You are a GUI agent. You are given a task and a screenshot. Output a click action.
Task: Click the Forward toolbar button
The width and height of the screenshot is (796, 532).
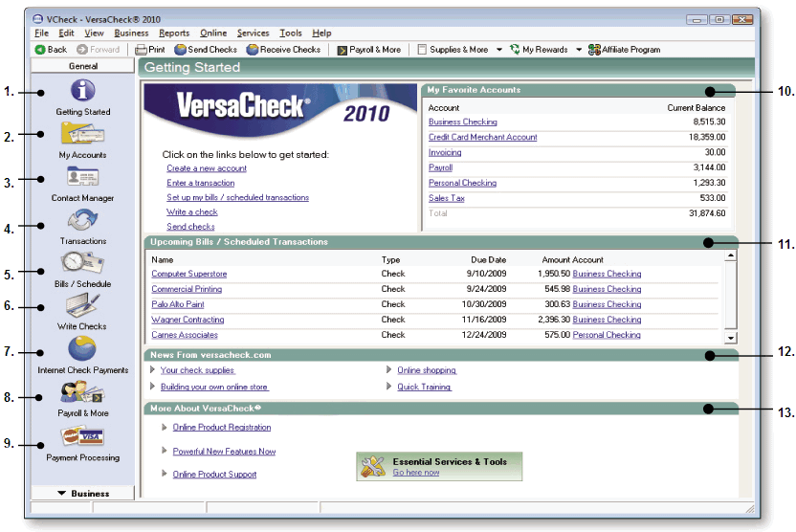click(98, 50)
